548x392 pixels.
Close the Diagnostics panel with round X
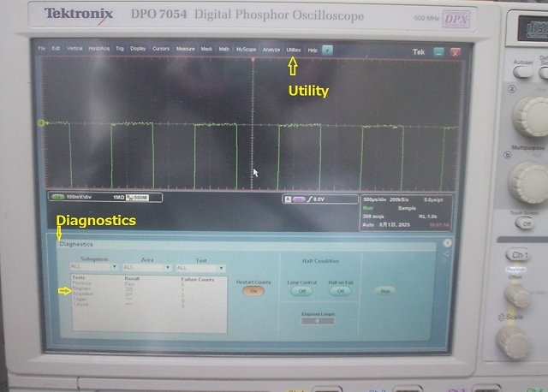point(447,242)
